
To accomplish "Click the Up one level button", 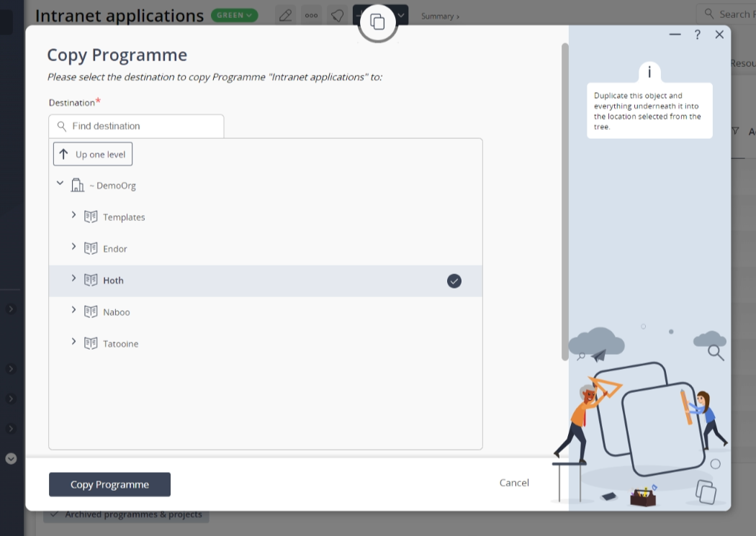I will pos(93,154).
